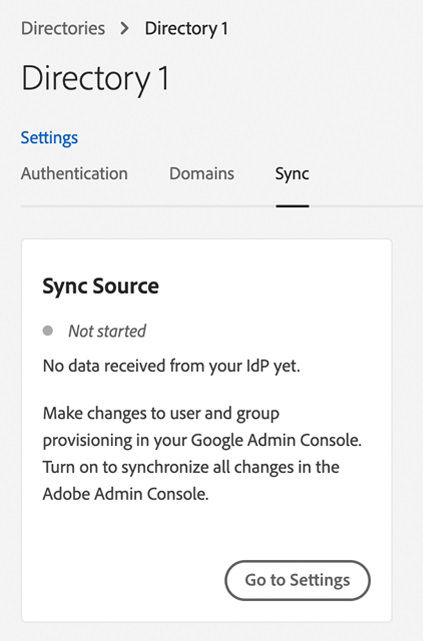Click the Not started status label
The width and height of the screenshot is (423, 641).
click(x=107, y=331)
